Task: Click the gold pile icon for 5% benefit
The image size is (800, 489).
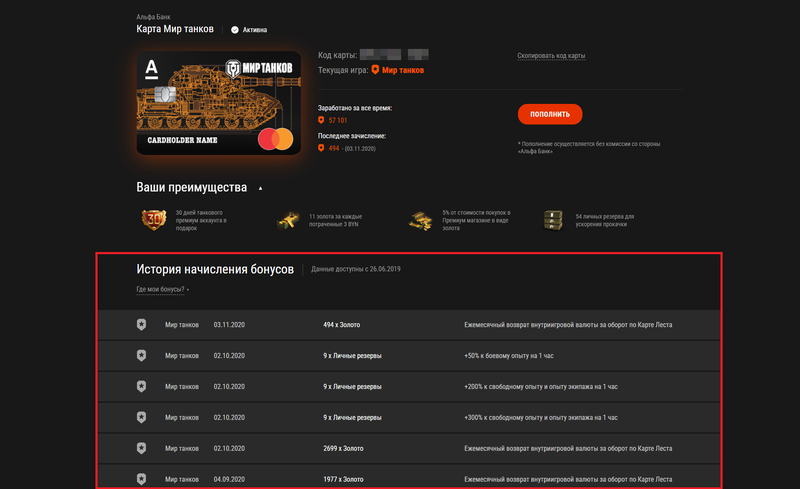Action: coord(420,221)
